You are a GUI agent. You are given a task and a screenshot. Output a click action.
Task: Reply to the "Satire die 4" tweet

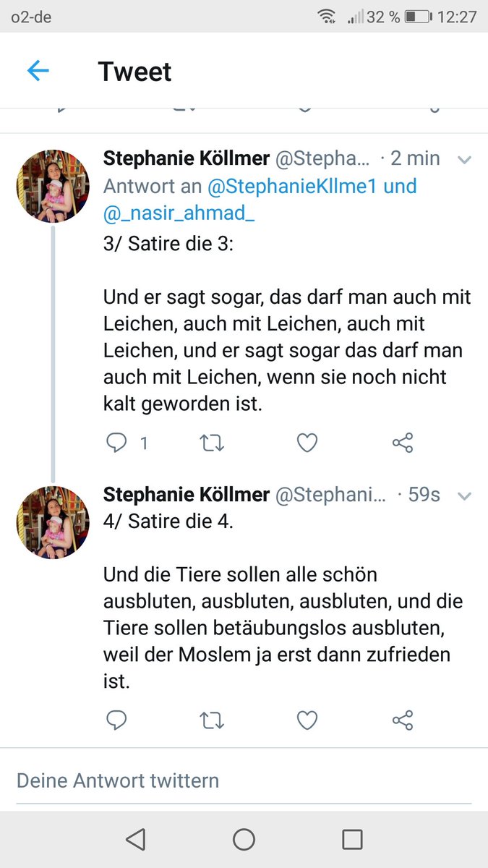tap(116, 720)
